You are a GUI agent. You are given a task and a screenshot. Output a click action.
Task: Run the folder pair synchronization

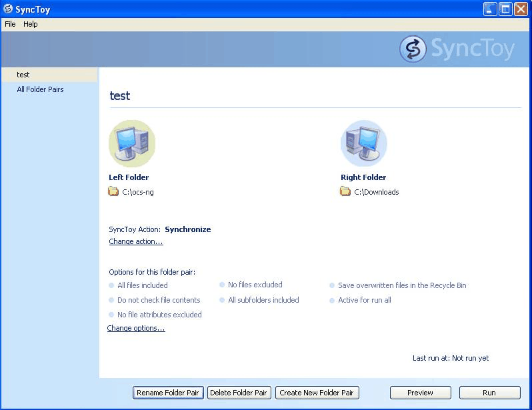click(489, 393)
